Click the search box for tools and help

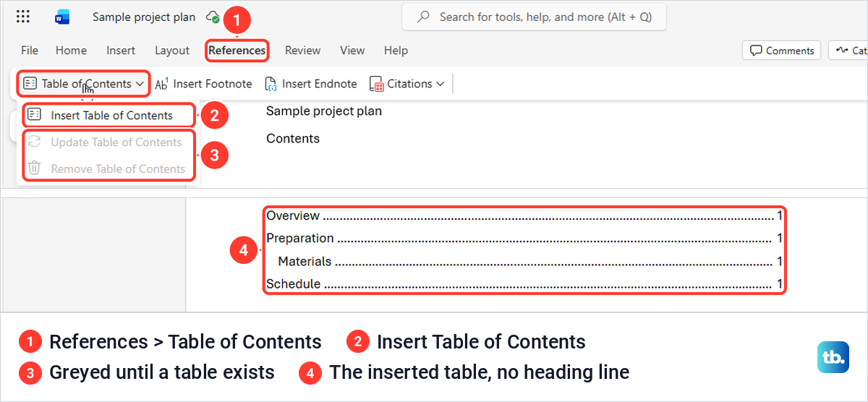[534, 17]
